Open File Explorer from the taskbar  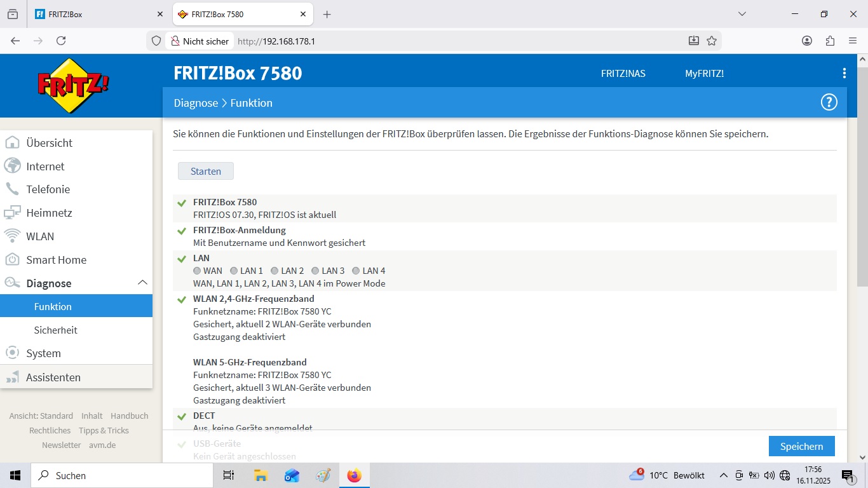click(x=261, y=475)
